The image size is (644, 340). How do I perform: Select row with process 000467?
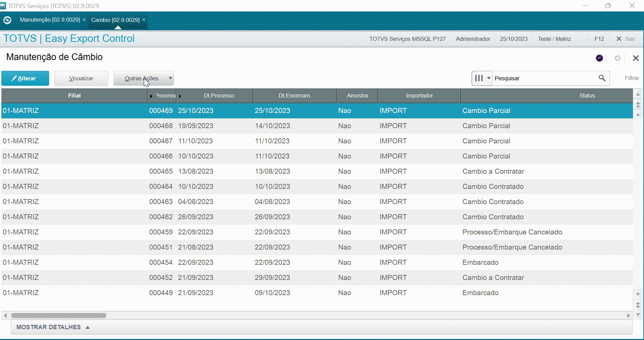[x=317, y=141]
